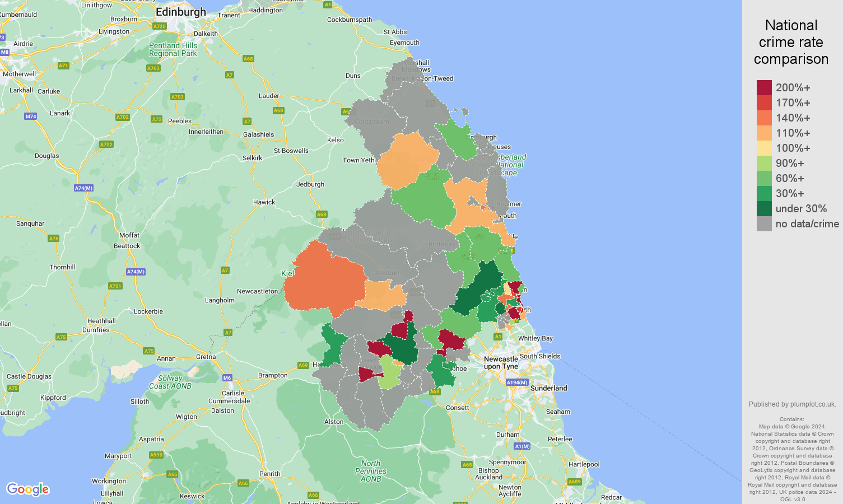843x504 pixels.
Task: Click the Newcastleton town label
Action: (257, 291)
